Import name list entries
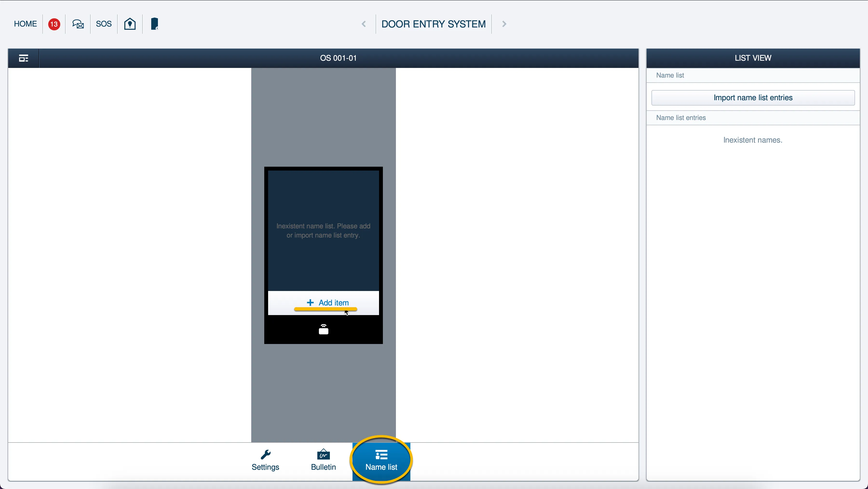The image size is (868, 489). (753, 98)
